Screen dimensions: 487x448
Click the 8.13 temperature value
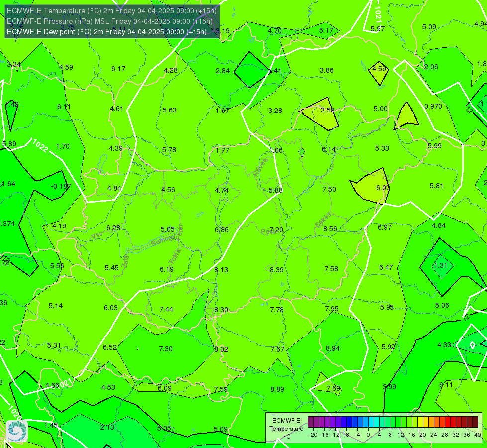click(221, 270)
